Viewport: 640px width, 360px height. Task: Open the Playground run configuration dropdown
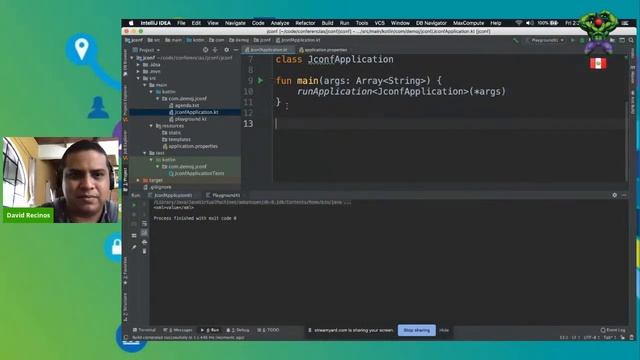[x=547, y=40]
